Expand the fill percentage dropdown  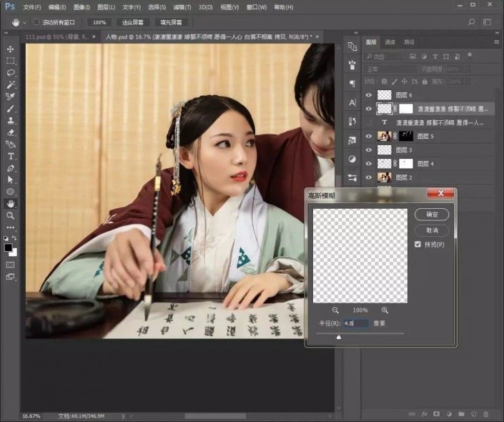pyautogui.click(x=468, y=82)
